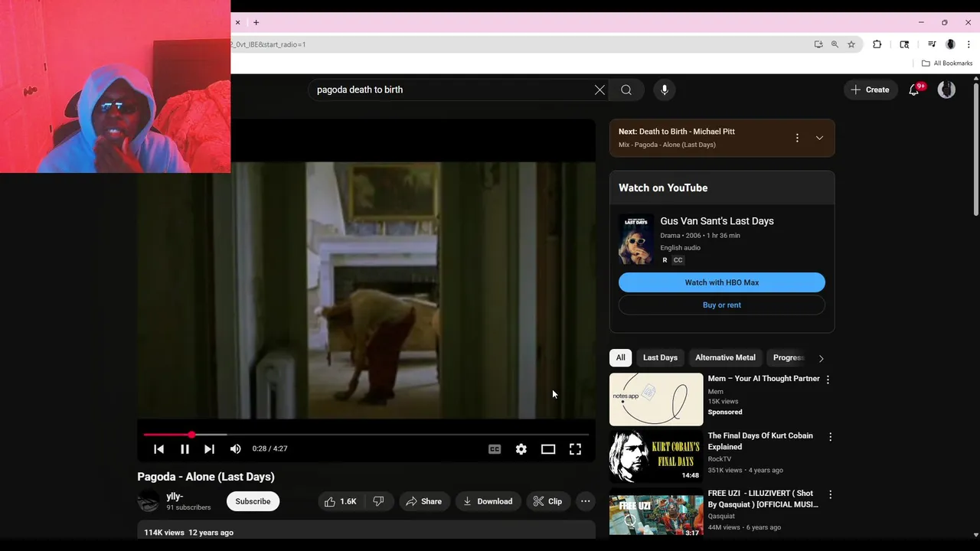Open Chrome three-dot menu
Screen dimensions: 980x551
click(x=969, y=44)
